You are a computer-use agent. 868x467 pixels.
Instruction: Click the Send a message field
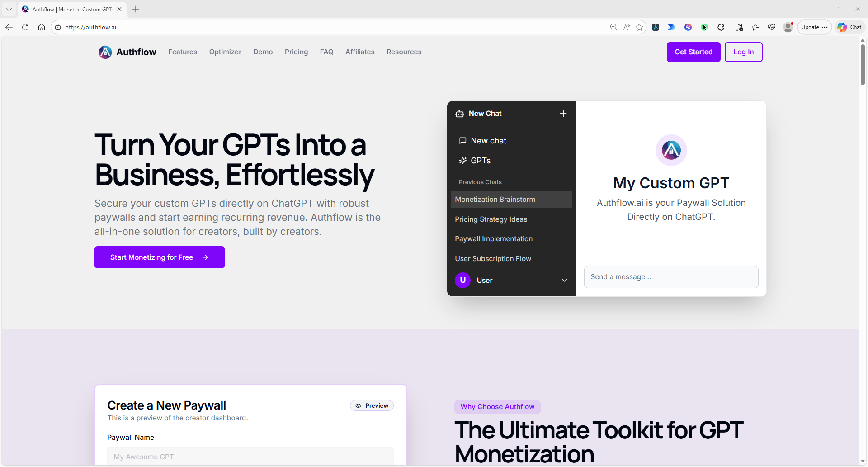pos(671,277)
